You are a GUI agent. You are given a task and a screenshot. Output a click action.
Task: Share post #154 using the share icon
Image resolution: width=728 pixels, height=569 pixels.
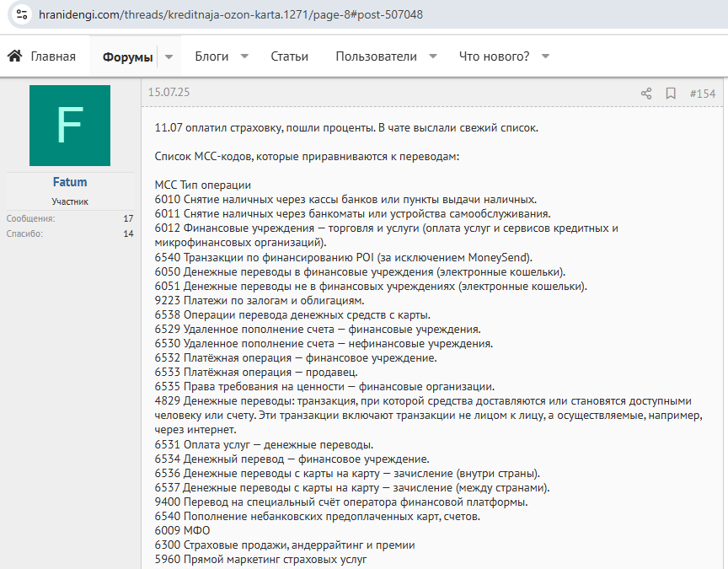(x=646, y=94)
